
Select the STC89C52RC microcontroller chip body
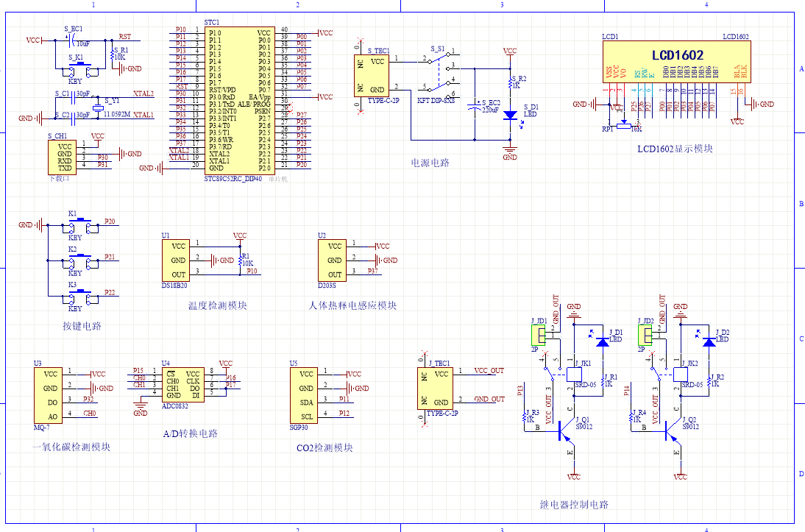pos(239,99)
